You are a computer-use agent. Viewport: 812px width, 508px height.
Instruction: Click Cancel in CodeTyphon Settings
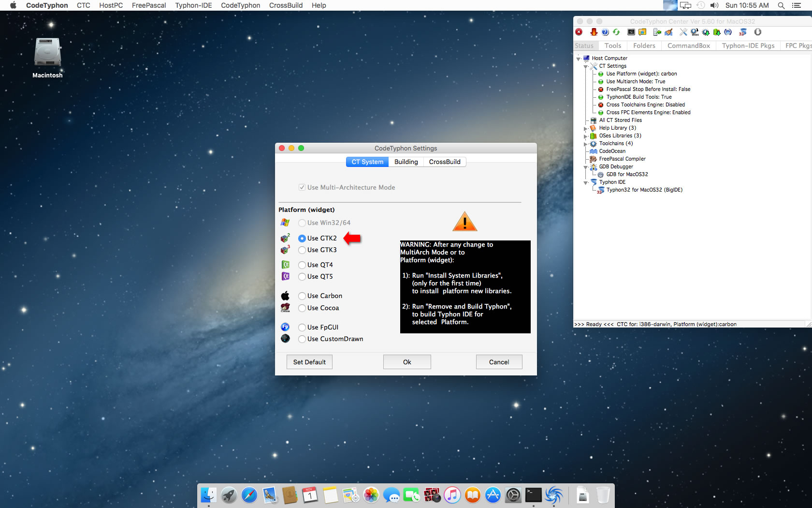click(499, 362)
